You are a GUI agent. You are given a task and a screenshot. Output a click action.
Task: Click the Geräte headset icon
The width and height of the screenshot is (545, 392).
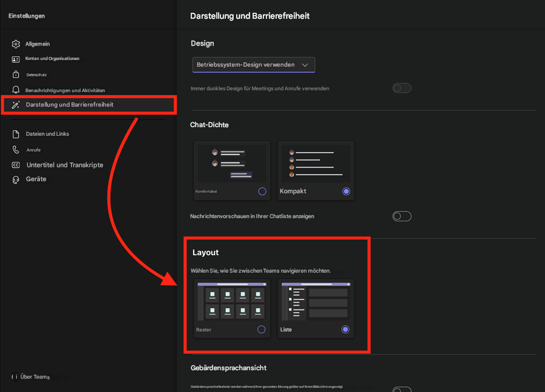tap(16, 179)
